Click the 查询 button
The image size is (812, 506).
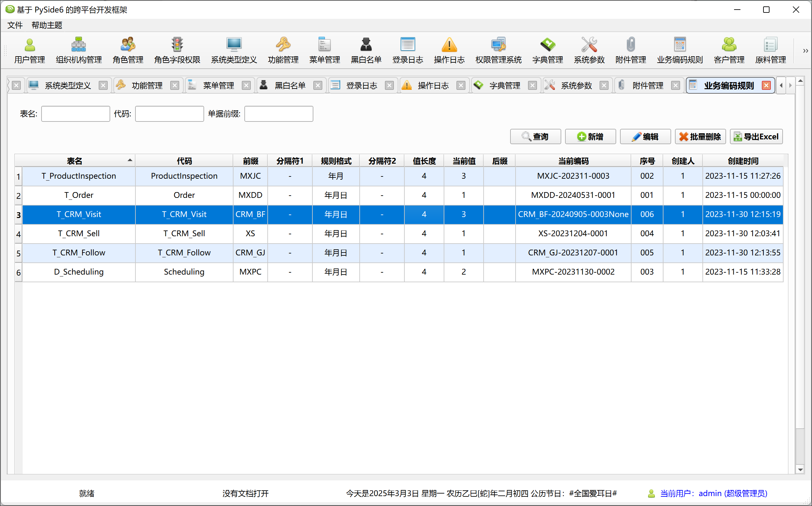pyautogui.click(x=535, y=136)
